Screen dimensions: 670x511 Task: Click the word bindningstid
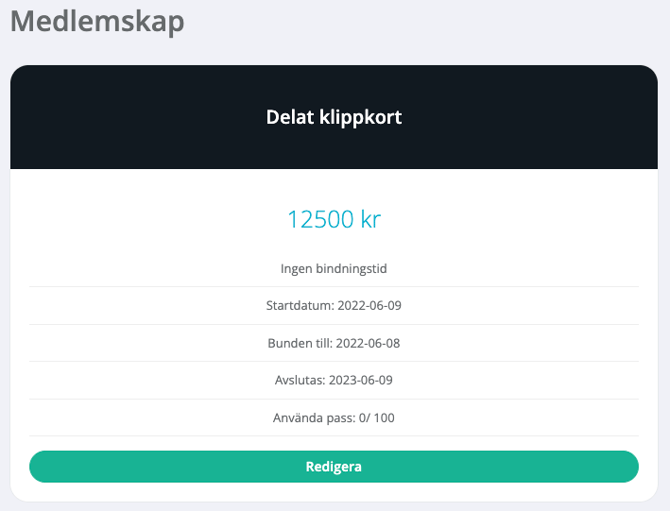353,269
